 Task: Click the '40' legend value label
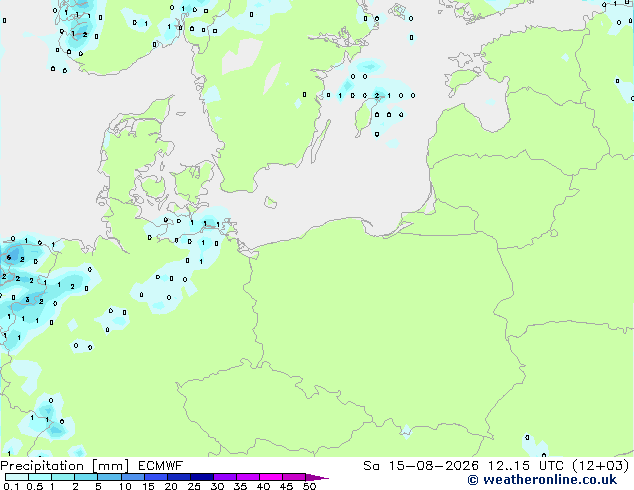(x=263, y=486)
